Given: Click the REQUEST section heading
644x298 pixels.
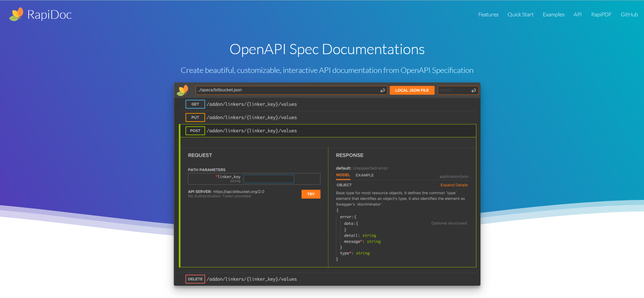Looking at the screenshot, I should coord(200,155).
